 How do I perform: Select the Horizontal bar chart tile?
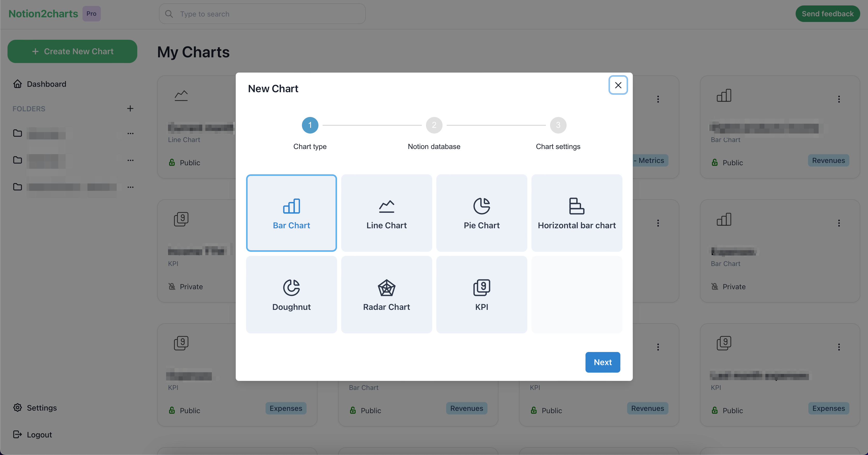pos(576,213)
